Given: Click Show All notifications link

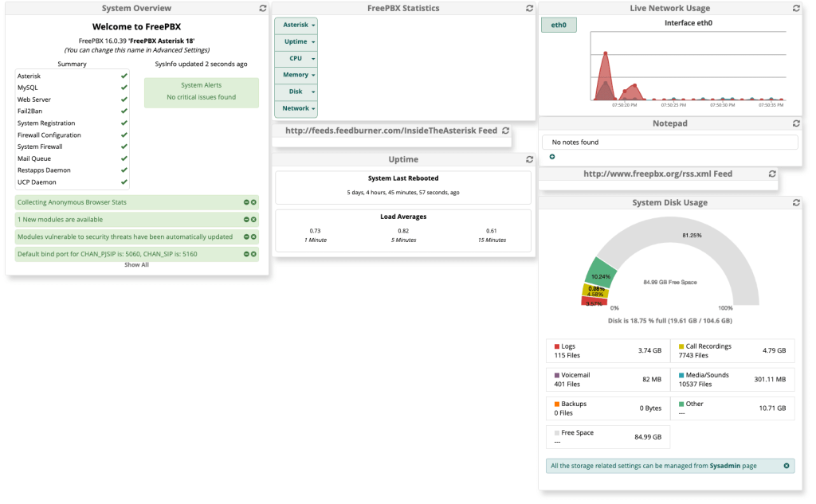Looking at the screenshot, I should [136, 264].
